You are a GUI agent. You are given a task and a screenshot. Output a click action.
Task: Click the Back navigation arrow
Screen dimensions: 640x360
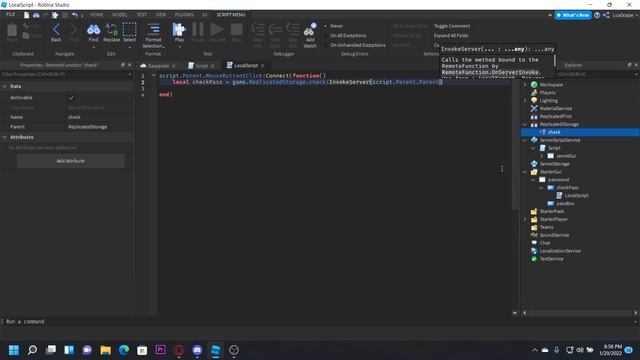(x=56, y=30)
